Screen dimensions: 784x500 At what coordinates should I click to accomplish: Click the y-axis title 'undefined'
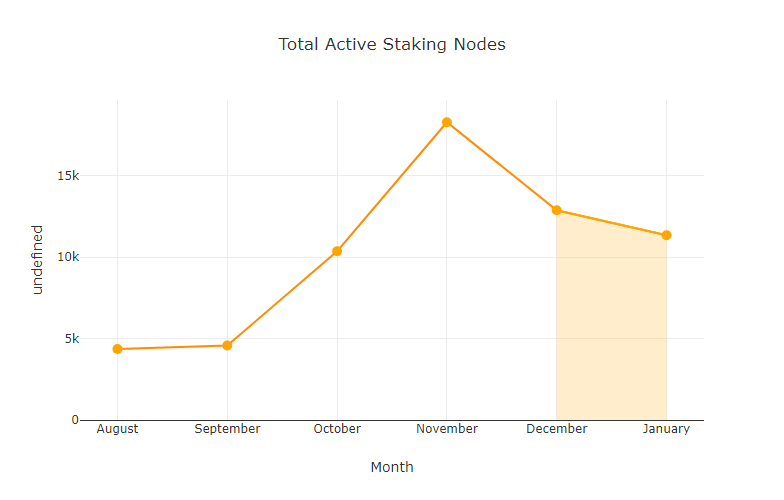click(x=38, y=259)
